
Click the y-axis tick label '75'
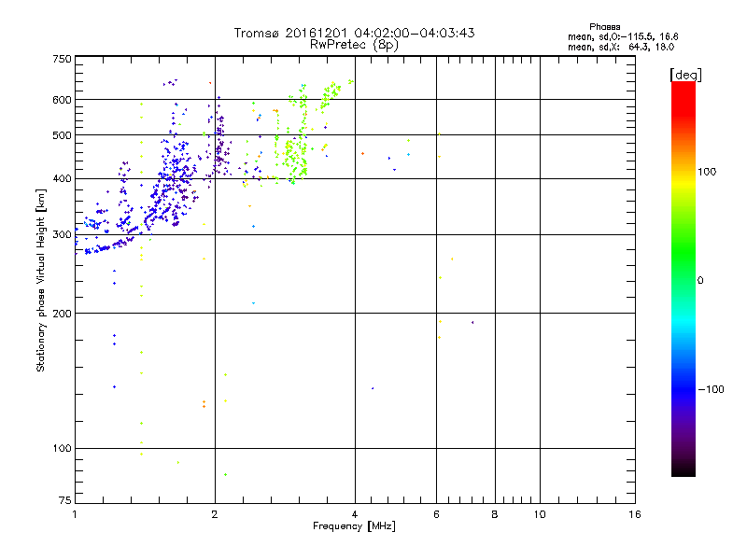click(65, 500)
